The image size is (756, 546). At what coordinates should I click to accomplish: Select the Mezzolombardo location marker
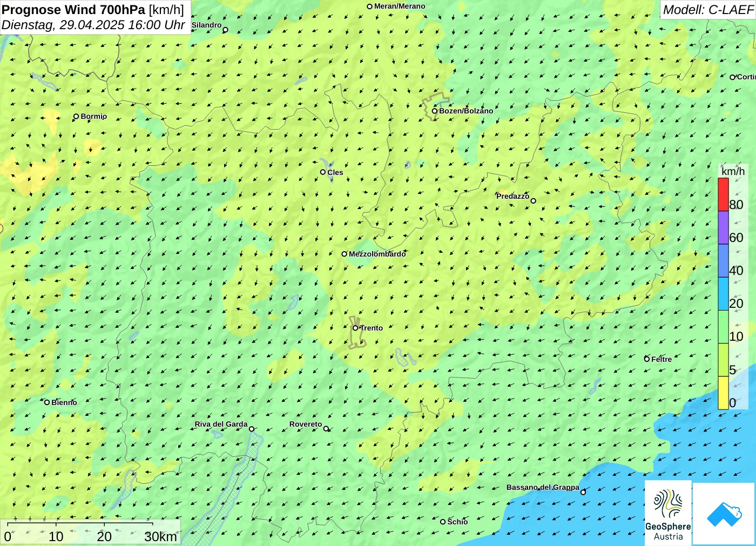345,254
